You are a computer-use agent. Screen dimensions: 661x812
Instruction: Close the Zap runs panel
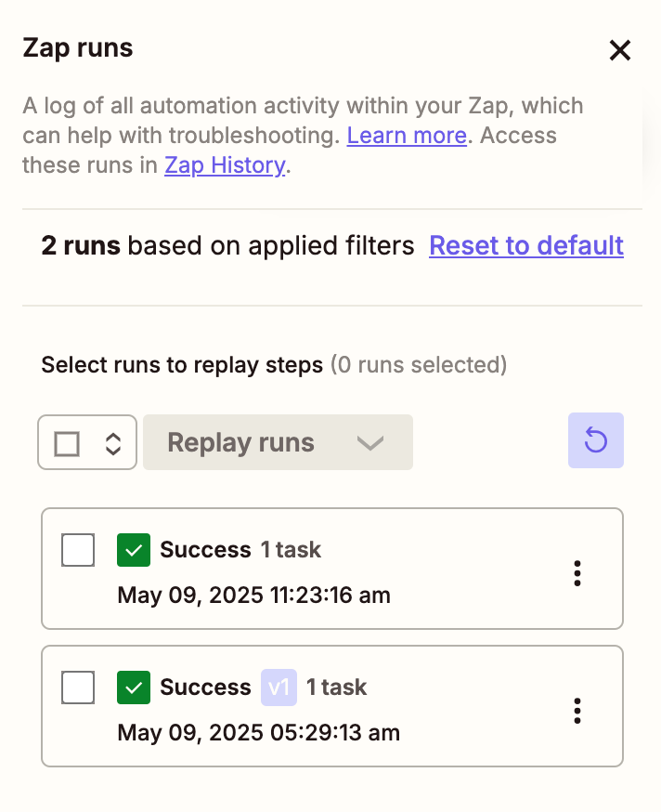point(619,50)
